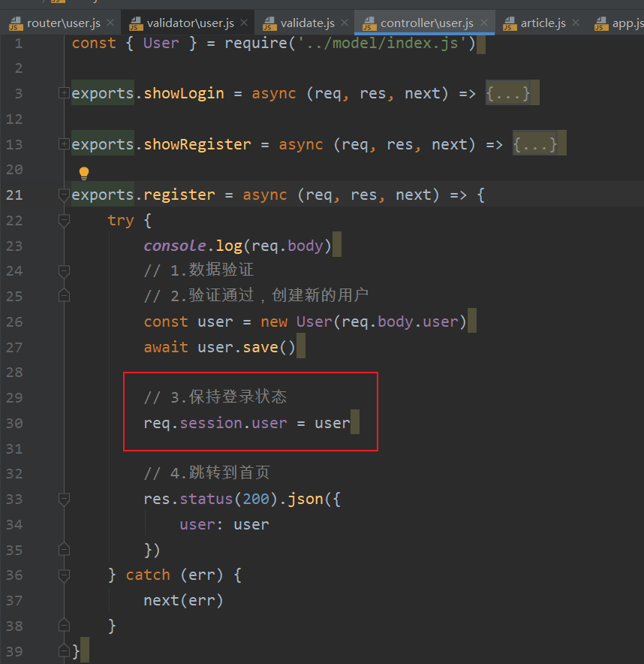
Task: Click the JS file icon on article.js tab
Action: click(x=510, y=23)
